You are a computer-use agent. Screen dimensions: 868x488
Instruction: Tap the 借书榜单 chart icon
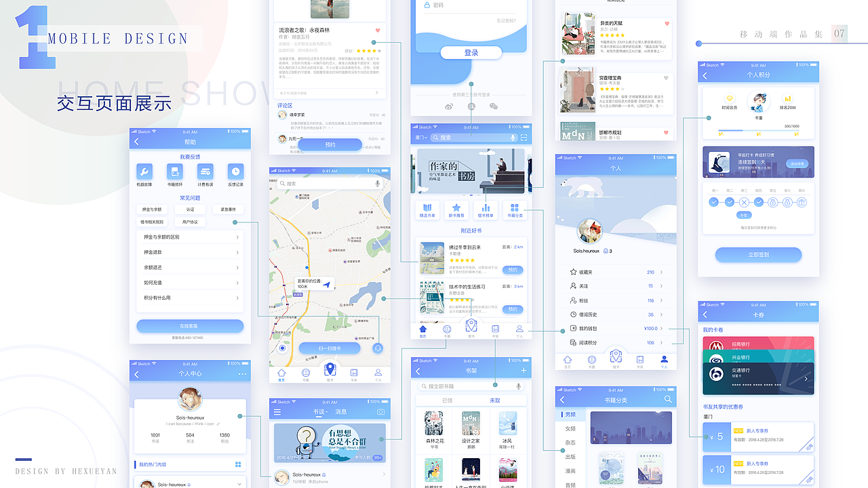(x=484, y=206)
